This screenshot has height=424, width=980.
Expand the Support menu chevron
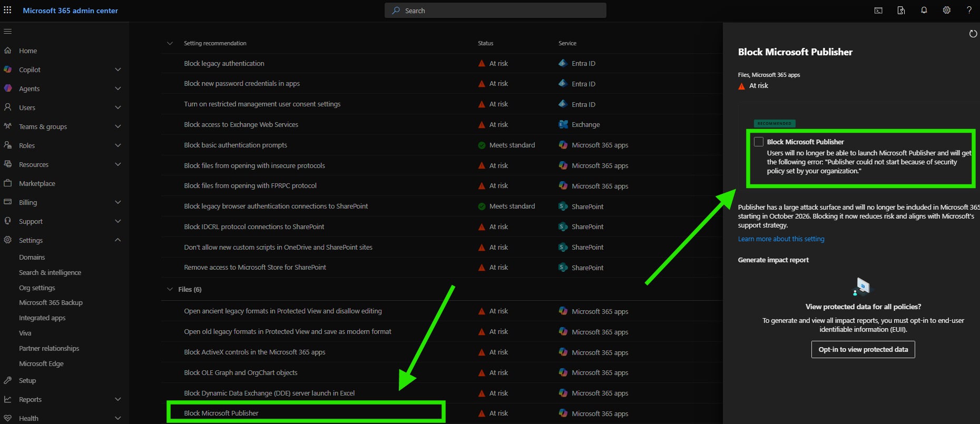118,221
